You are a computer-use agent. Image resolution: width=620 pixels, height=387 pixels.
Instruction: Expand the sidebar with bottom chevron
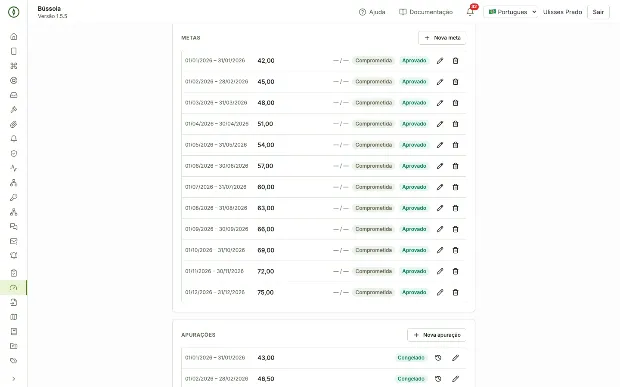13,379
